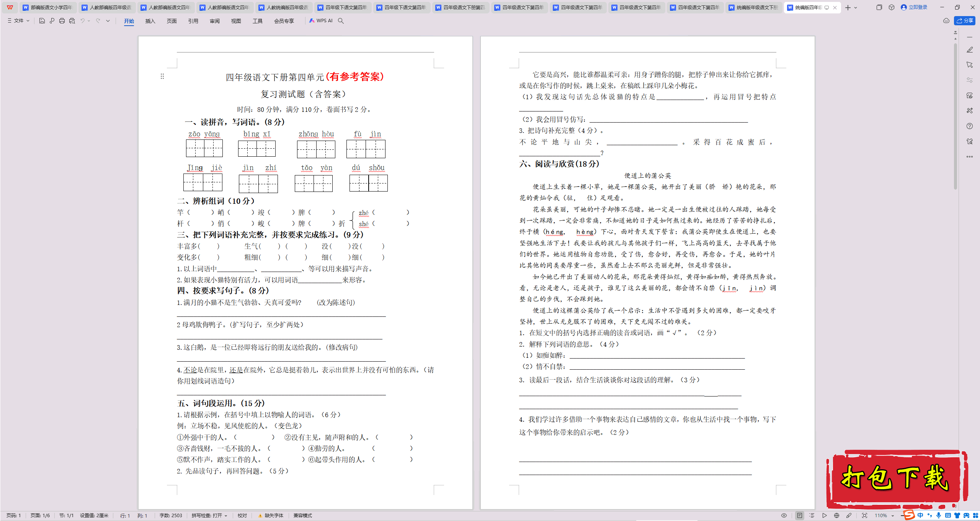The height and width of the screenshot is (521, 980).
Task: Open Sogou soft keyboard icon
Action: click(x=948, y=516)
